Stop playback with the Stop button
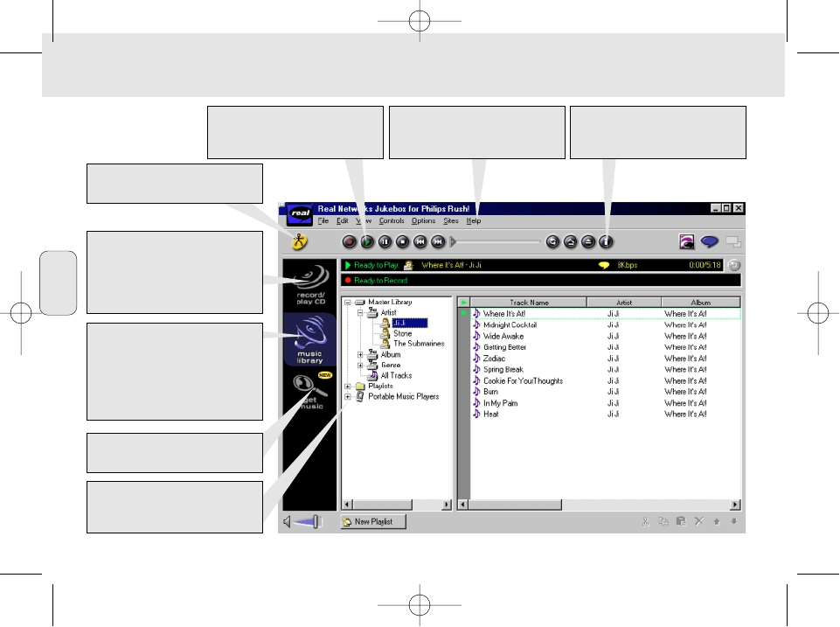840x627 pixels. pos(402,242)
